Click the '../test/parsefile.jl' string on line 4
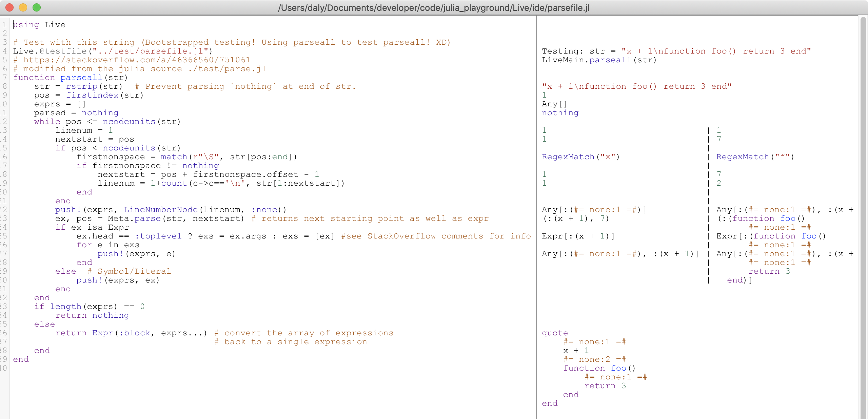The height and width of the screenshot is (419, 868). tap(150, 51)
